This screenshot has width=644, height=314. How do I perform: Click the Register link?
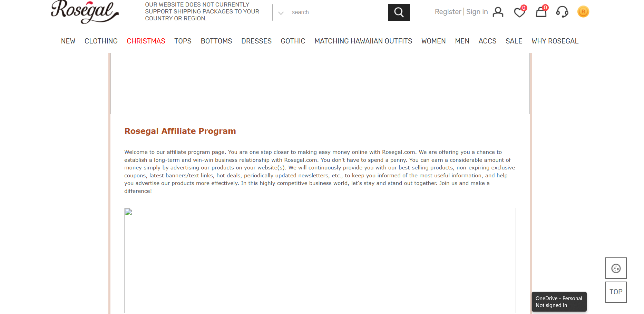pyautogui.click(x=448, y=12)
